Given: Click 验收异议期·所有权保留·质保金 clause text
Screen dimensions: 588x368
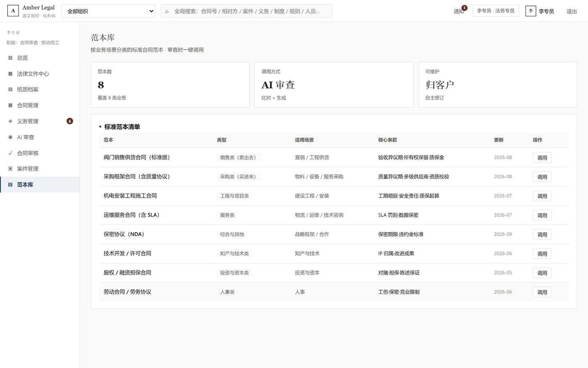Looking at the screenshot, I should 411,158.
